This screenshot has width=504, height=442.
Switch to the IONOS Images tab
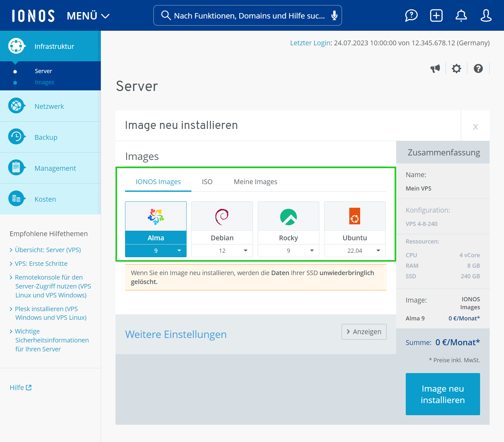tap(158, 182)
